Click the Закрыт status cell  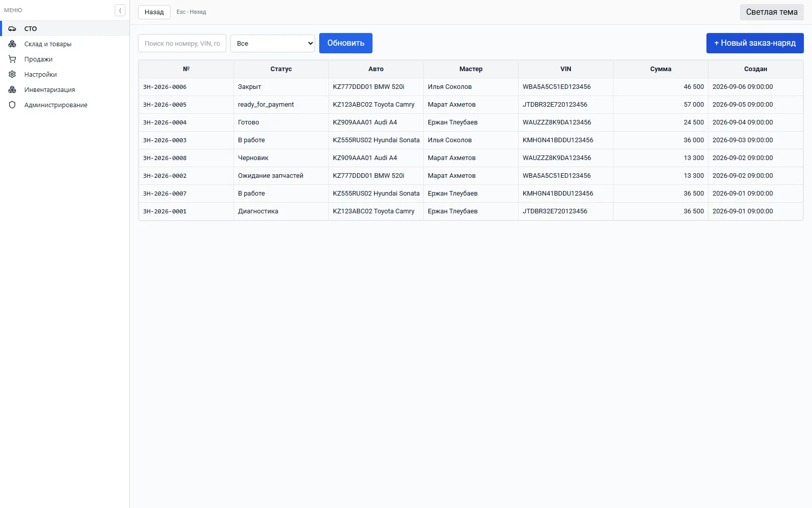(281, 87)
